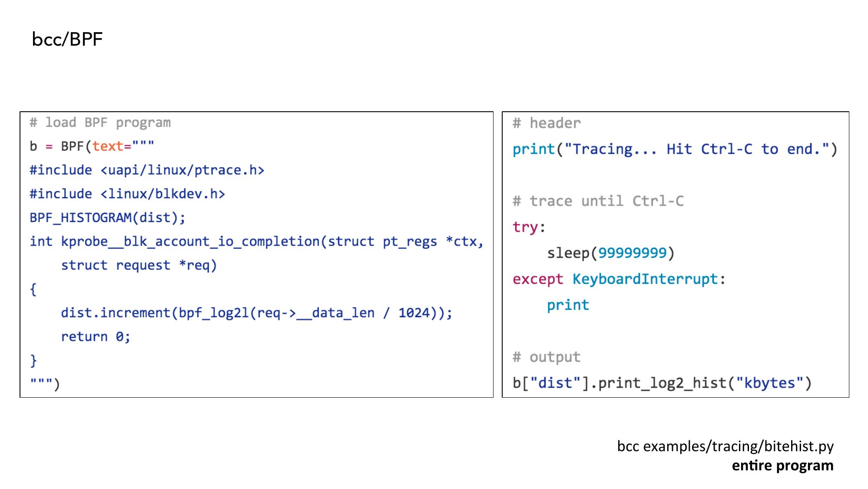Click the '# output' comment

pos(547,357)
